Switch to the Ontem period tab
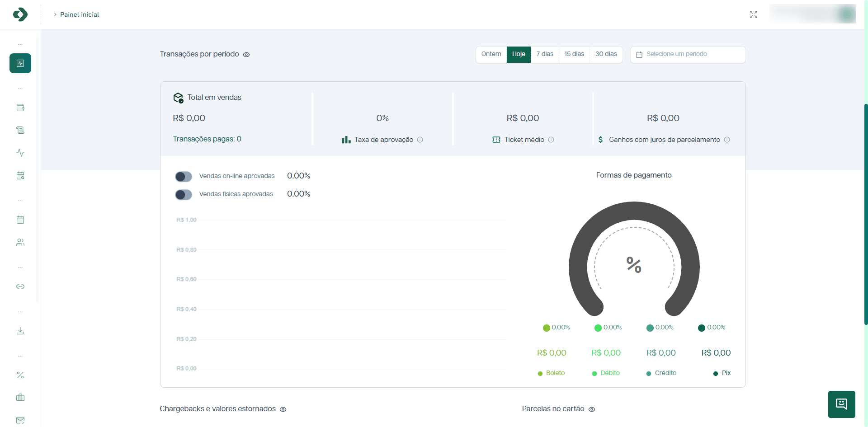 point(491,54)
